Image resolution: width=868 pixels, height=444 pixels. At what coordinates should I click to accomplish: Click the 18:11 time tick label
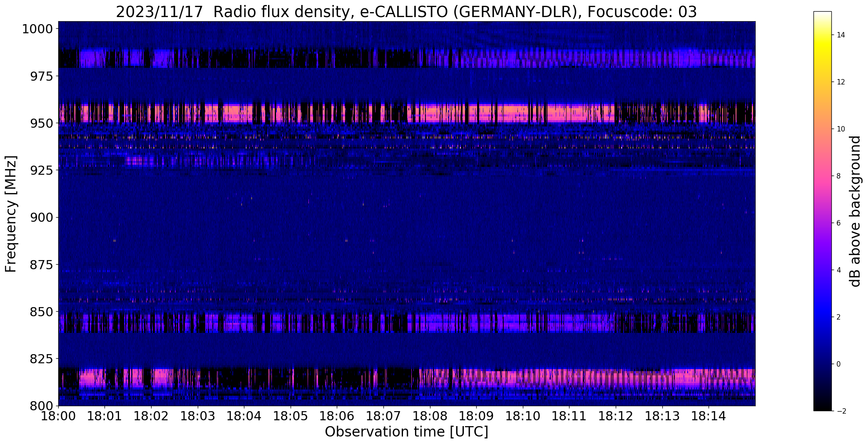point(569,416)
